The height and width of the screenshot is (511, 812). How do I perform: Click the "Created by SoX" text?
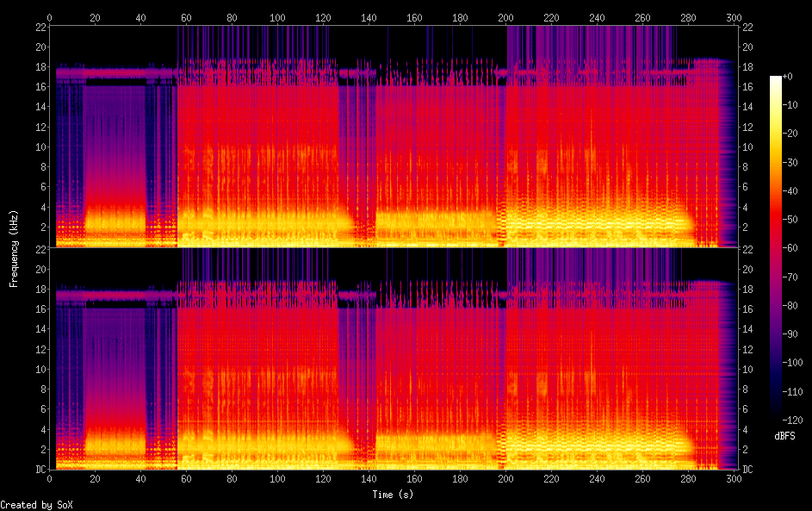tap(31, 505)
